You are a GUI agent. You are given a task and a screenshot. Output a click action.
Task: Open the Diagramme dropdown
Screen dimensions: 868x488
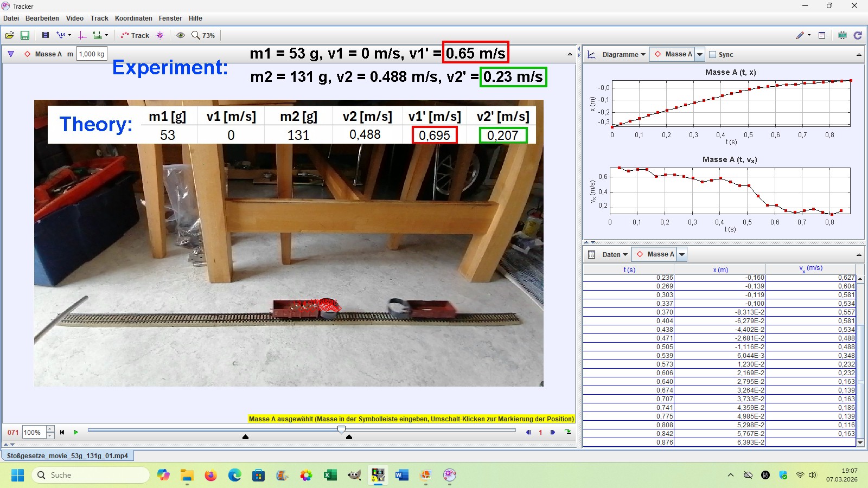623,55
